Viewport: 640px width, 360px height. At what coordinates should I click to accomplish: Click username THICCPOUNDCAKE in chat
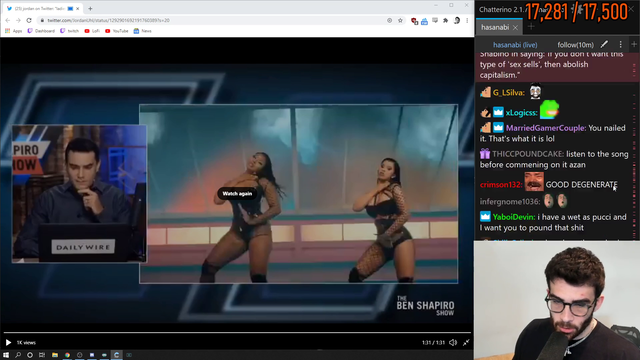coord(528,154)
